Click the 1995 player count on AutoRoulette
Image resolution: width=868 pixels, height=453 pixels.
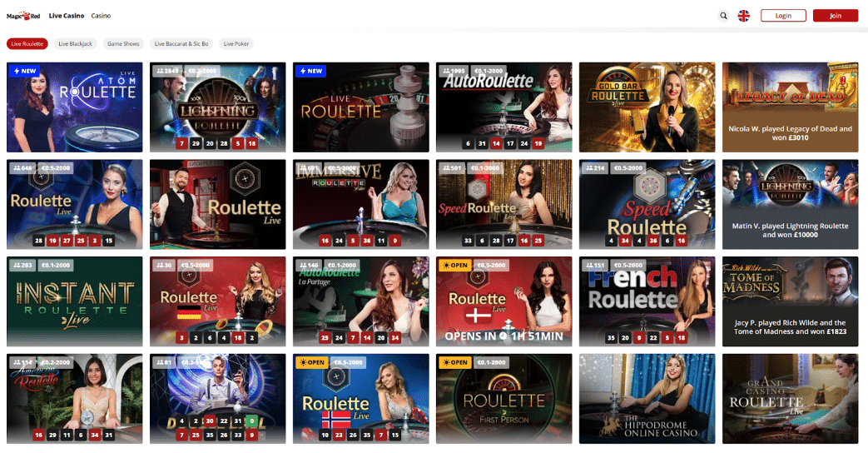(454, 71)
